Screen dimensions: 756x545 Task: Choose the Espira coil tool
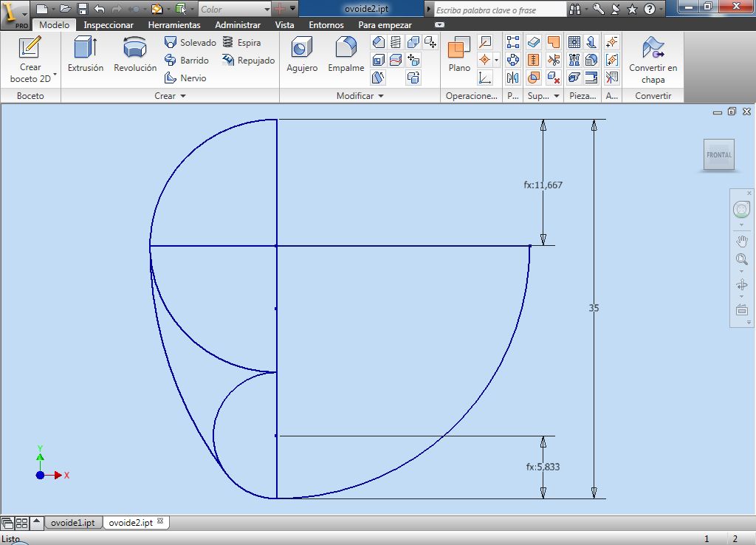[x=241, y=42]
